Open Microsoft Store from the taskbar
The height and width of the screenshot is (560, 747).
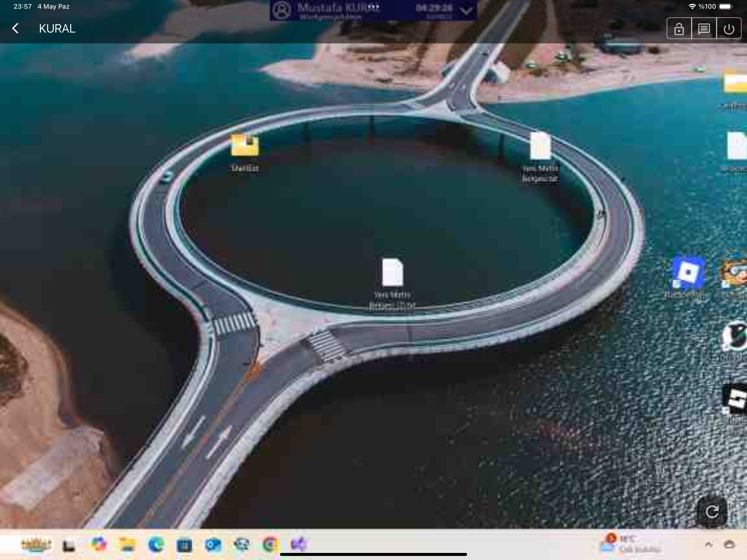[x=184, y=545]
